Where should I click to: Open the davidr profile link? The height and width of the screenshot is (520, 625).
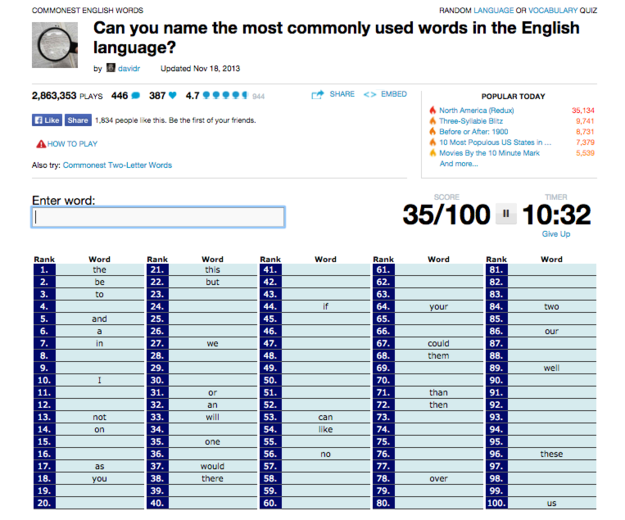pyautogui.click(x=129, y=69)
